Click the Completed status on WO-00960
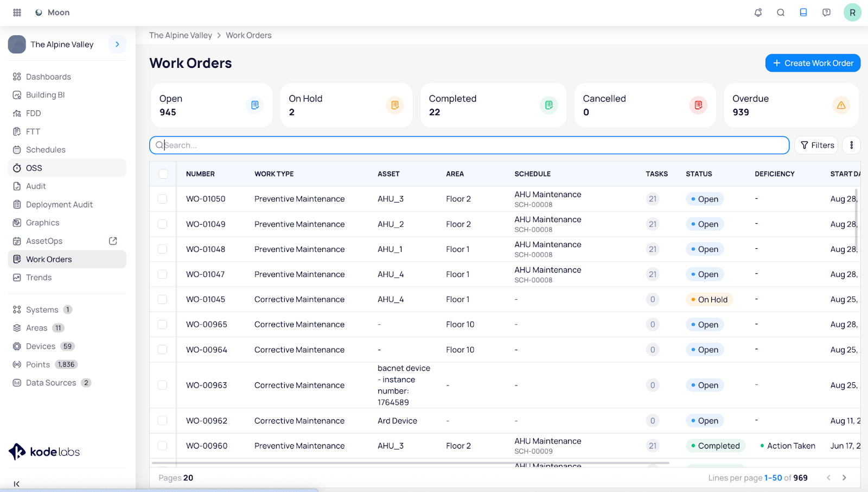 point(716,446)
